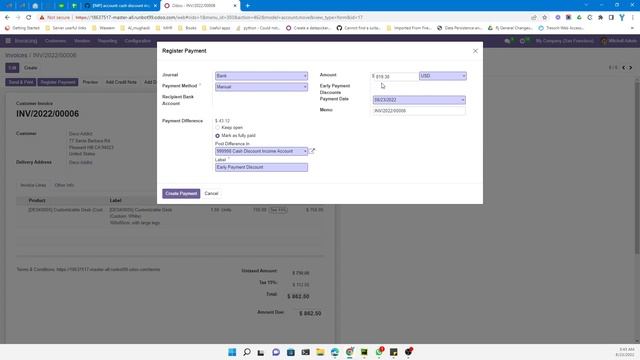The height and width of the screenshot is (360, 640).
Task: Click the Invoices breadcrumb link
Action: pyautogui.click(x=16, y=55)
